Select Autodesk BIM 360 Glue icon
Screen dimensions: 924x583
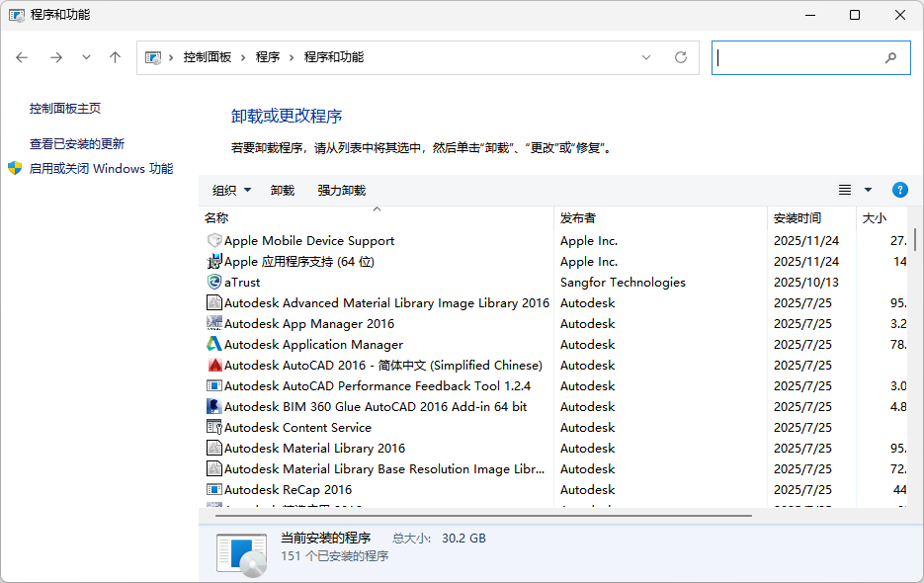point(214,406)
